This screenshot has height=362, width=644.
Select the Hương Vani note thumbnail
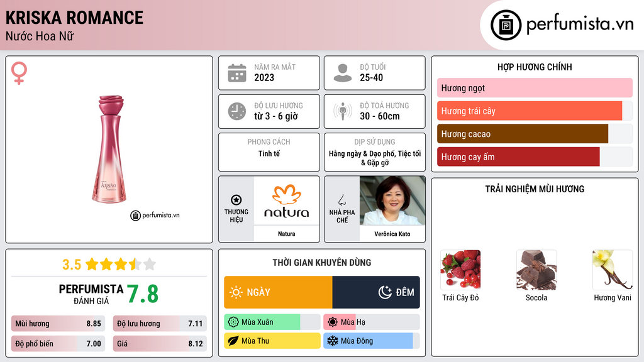[x=613, y=270]
